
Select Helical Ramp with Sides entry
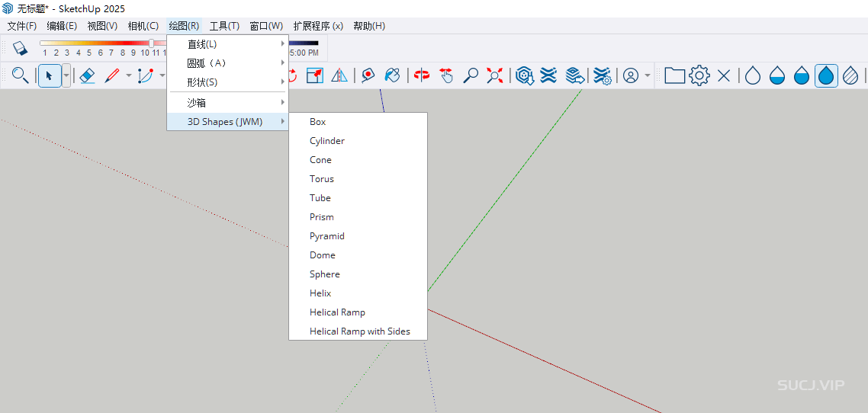coord(358,331)
